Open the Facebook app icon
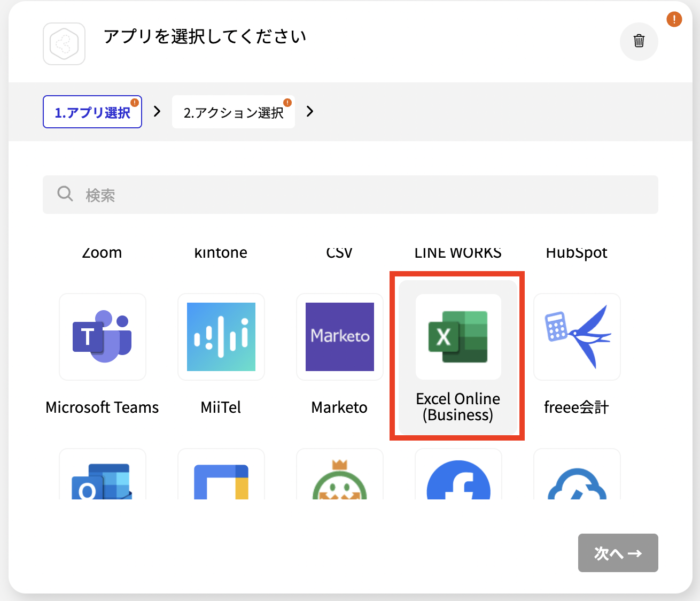 [x=458, y=474]
